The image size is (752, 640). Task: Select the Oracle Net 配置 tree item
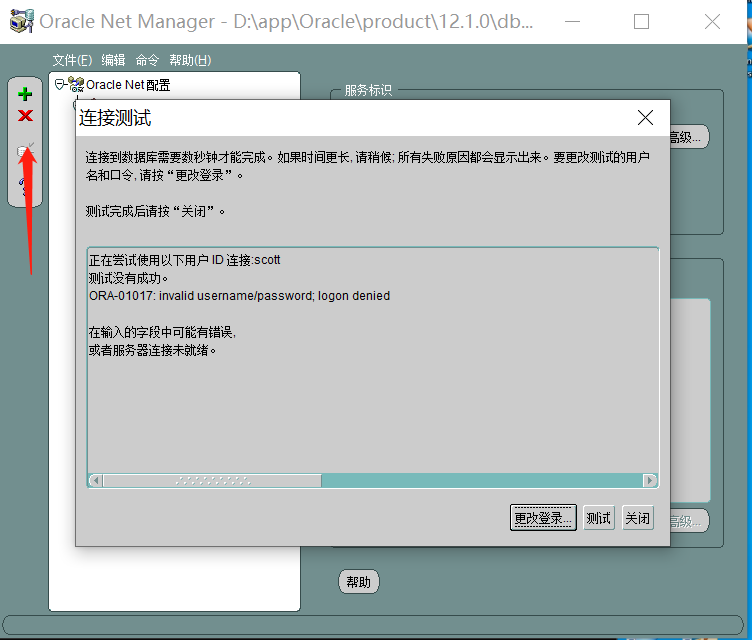[x=128, y=85]
